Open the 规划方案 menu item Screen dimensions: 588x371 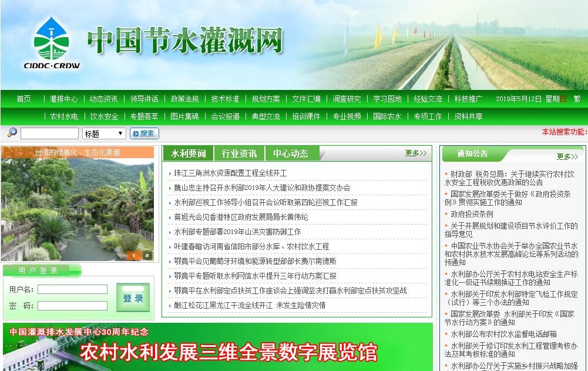tap(266, 99)
